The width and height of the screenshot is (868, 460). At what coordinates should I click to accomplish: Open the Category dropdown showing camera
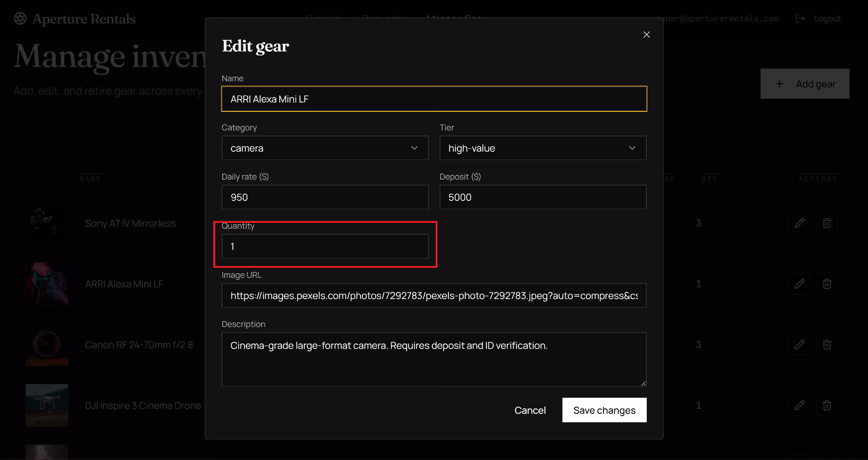[x=325, y=148]
